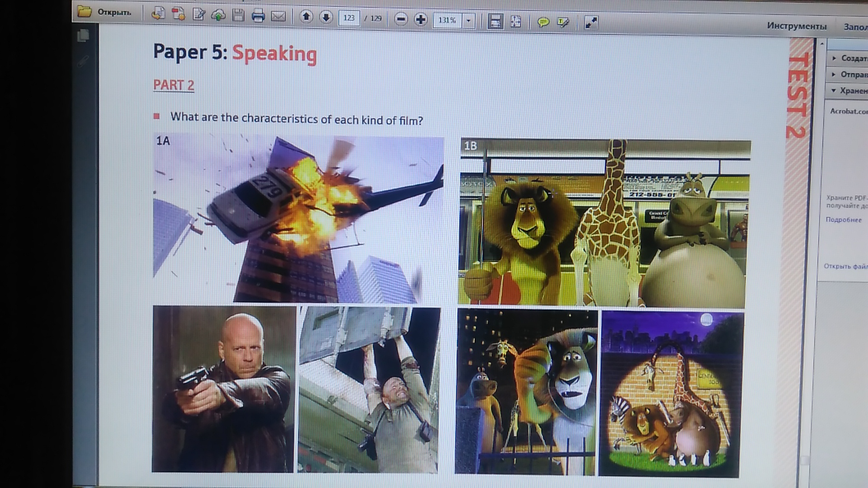Click the Save file floppy icon

[238, 16]
